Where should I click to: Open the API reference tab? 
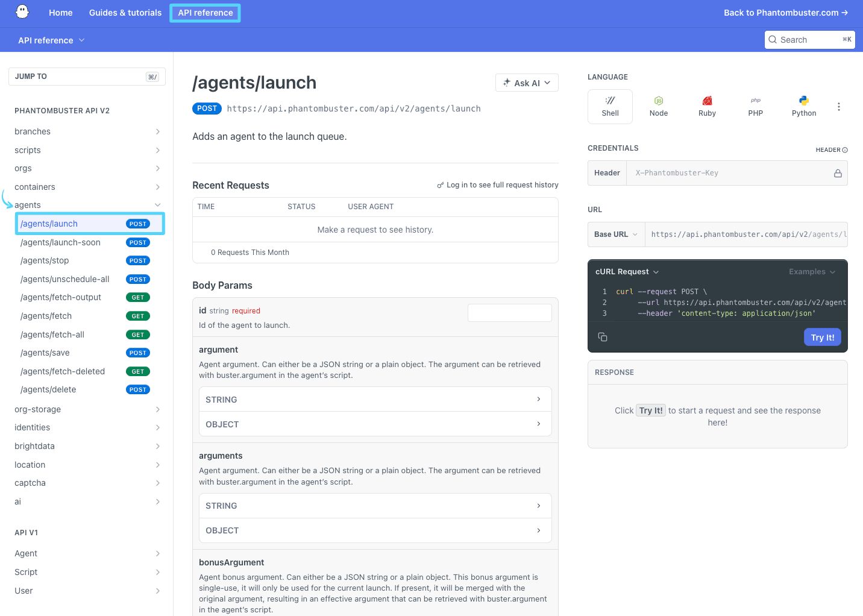pos(206,13)
